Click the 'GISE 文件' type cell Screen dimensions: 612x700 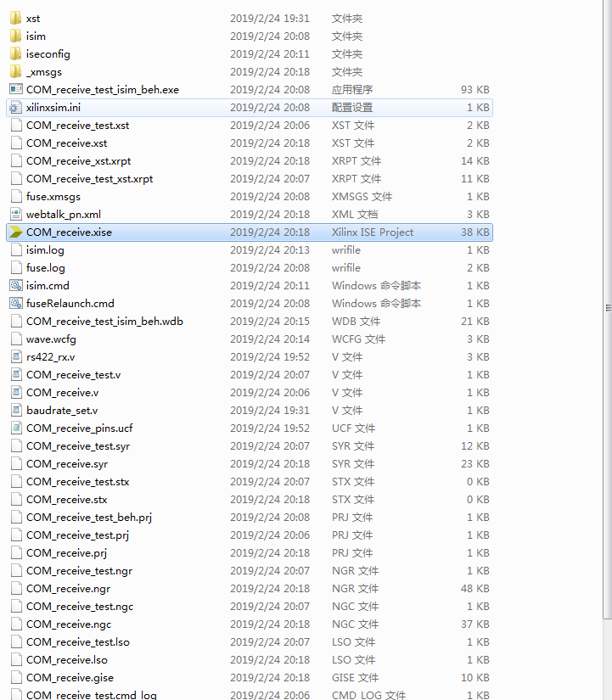[x=355, y=677]
